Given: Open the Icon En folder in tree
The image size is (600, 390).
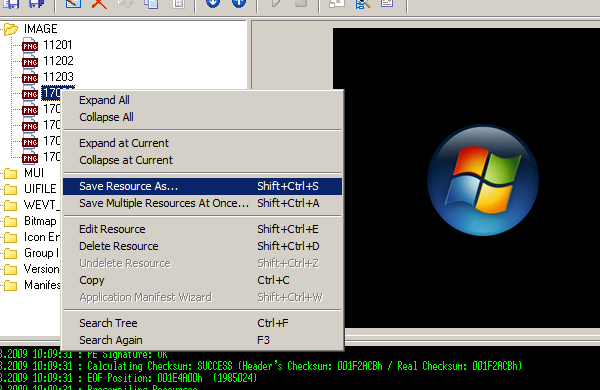Looking at the screenshot, I should tap(42, 237).
